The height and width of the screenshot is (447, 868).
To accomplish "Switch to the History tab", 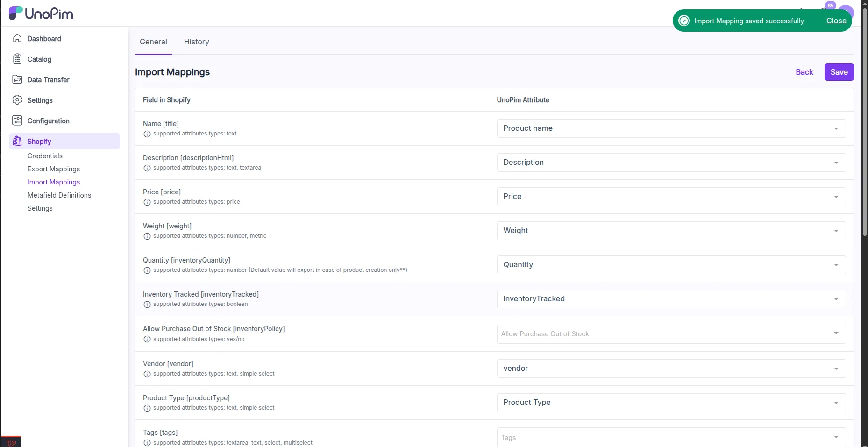I will 196,42.
